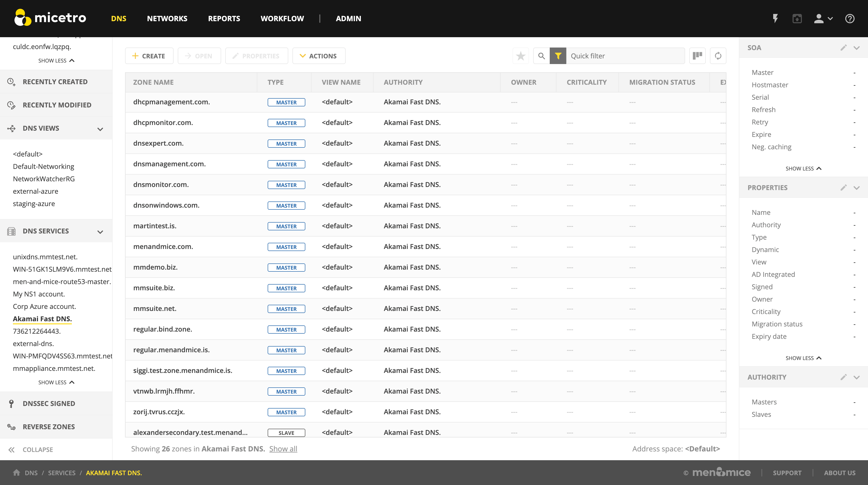Edit the Properties panel with pencil icon
868x485 pixels.
click(843, 187)
